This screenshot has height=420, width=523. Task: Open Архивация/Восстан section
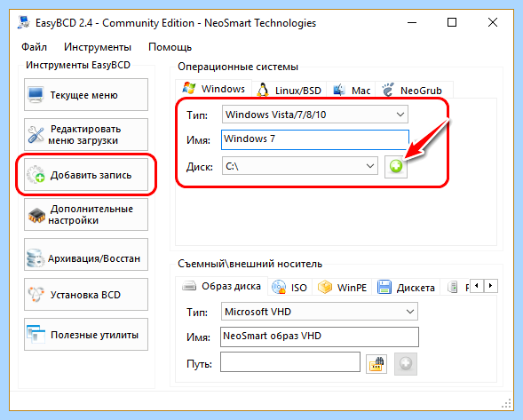tap(86, 255)
